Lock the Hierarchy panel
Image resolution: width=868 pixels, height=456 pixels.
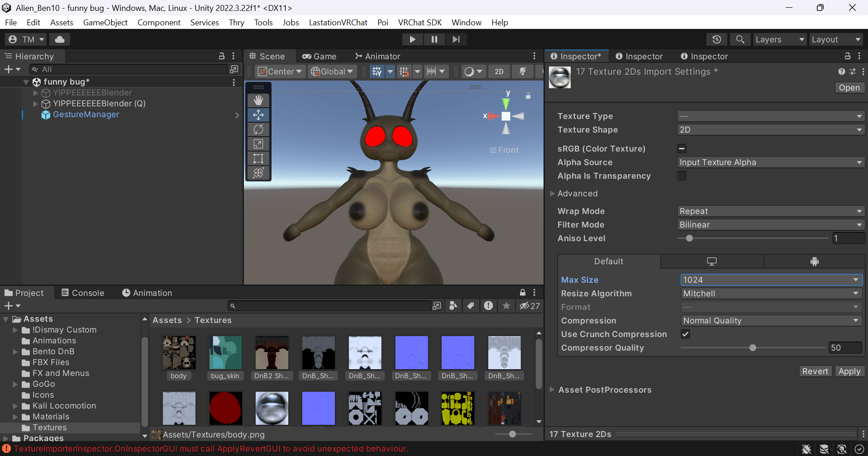pyautogui.click(x=222, y=56)
